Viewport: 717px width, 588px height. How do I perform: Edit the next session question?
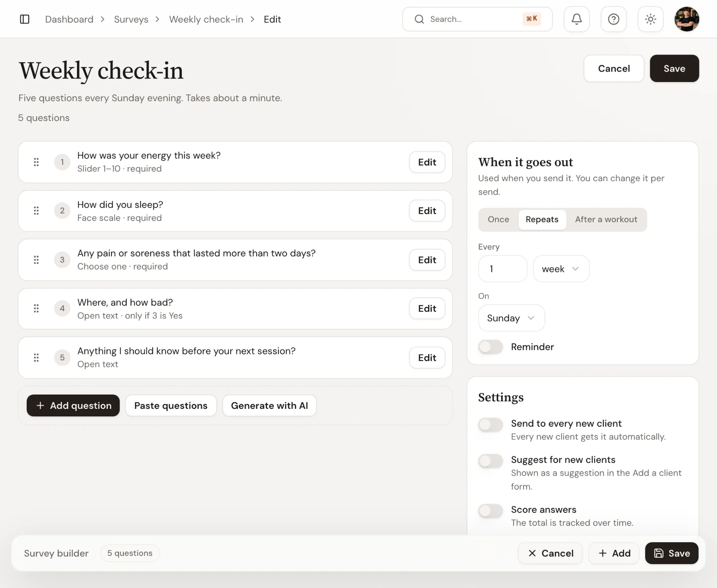pyautogui.click(x=427, y=357)
